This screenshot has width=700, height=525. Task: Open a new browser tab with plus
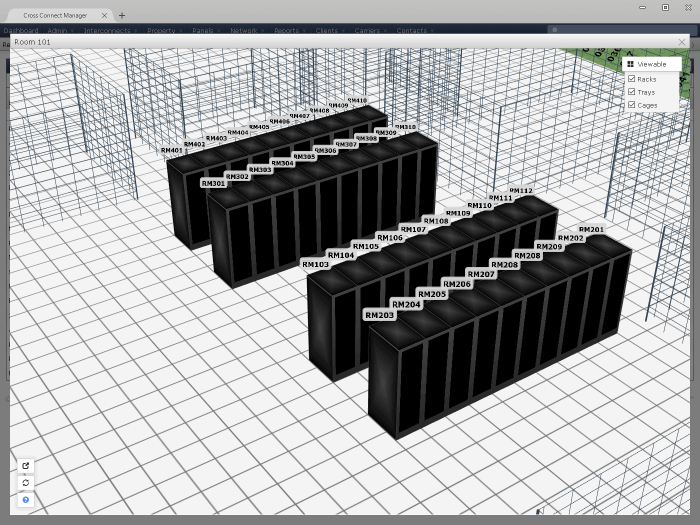click(122, 16)
